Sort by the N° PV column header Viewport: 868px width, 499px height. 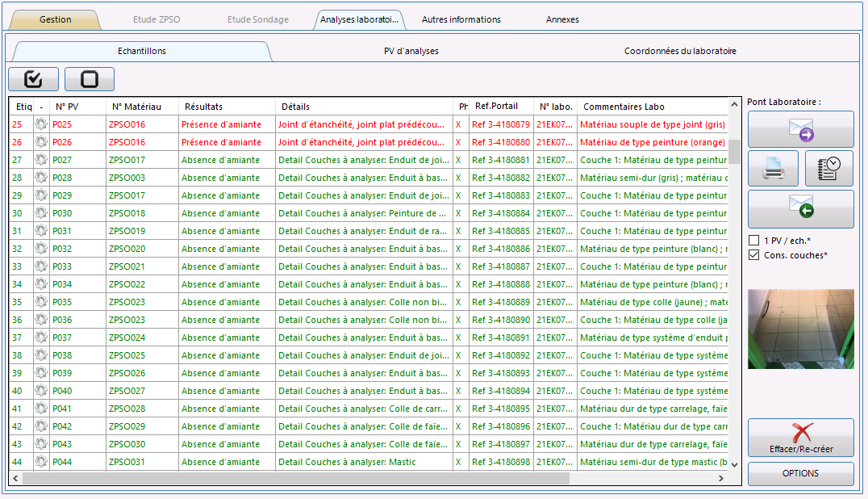77,107
